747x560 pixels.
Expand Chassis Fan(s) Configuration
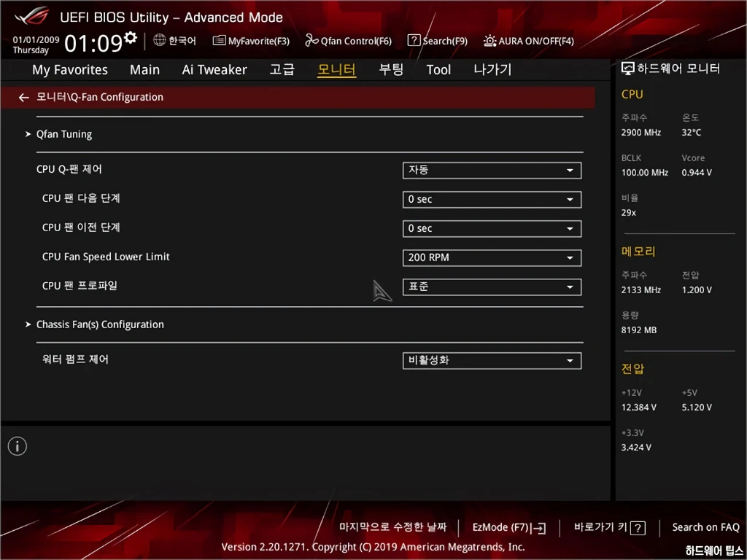coord(100,324)
